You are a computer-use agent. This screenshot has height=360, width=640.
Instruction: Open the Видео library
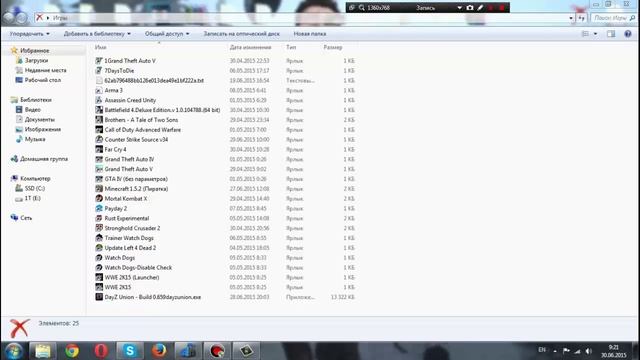pyautogui.click(x=33, y=109)
